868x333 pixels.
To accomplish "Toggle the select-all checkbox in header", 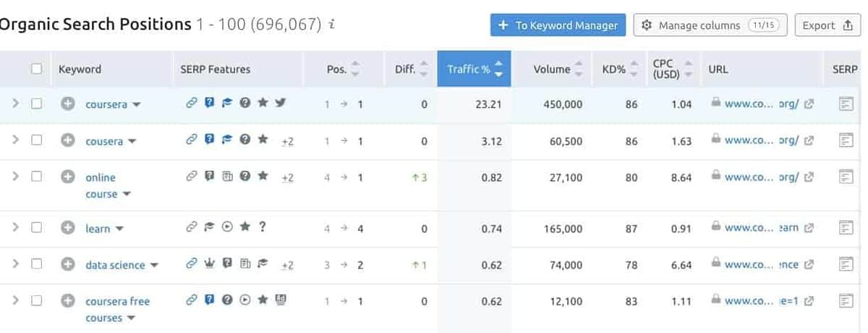I will (x=36, y=69).
